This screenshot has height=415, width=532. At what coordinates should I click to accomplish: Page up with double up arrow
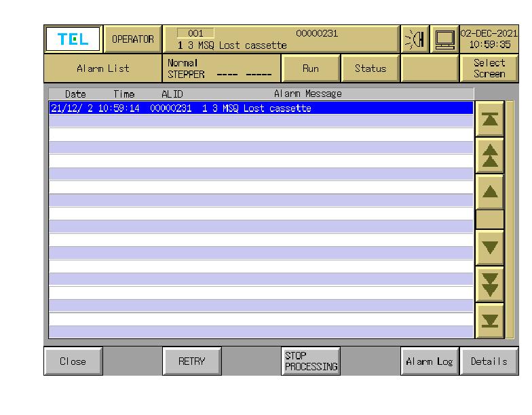coord(489,155)
